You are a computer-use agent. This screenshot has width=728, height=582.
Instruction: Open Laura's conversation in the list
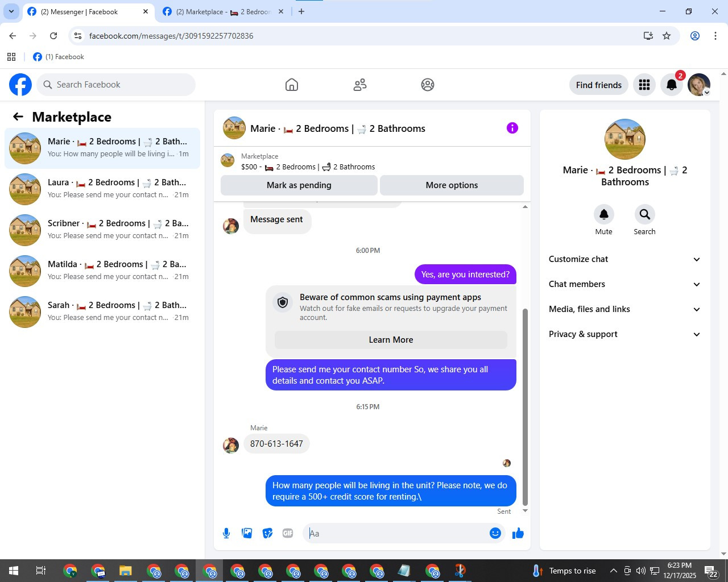point(102,189)
